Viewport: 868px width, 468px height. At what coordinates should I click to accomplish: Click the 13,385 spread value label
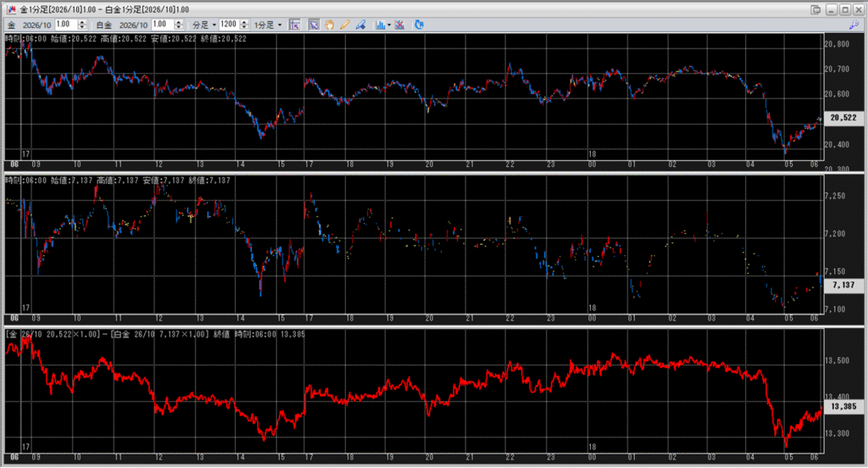coord(843,407)
